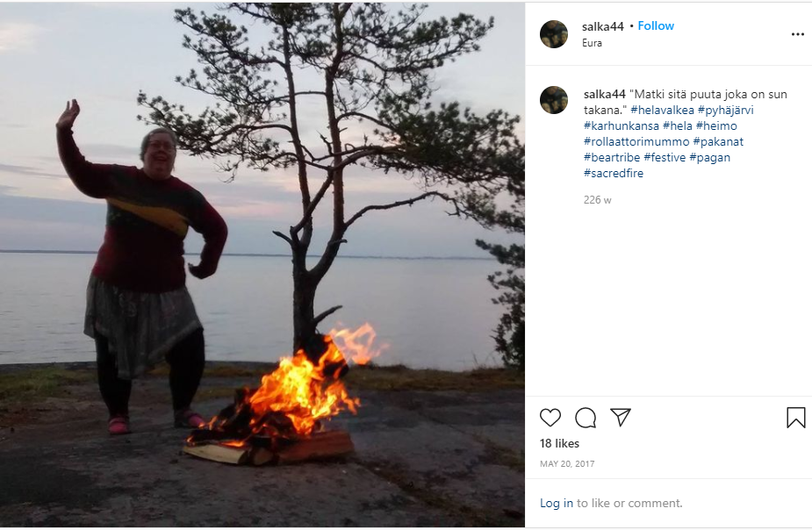Open the #sacredfire hashtag

(613, 174)
